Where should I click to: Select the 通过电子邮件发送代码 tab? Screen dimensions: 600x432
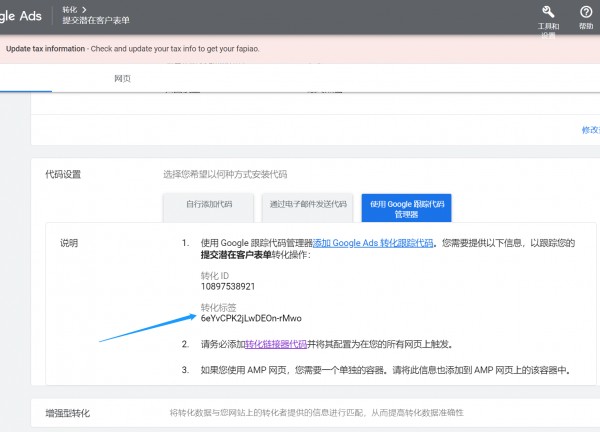click(x=308, y=208)
